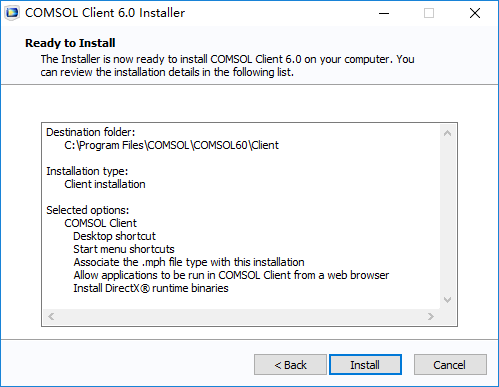Minimize the COMSOL installer window
Screen dimensions: 499x387
point(384,13)
